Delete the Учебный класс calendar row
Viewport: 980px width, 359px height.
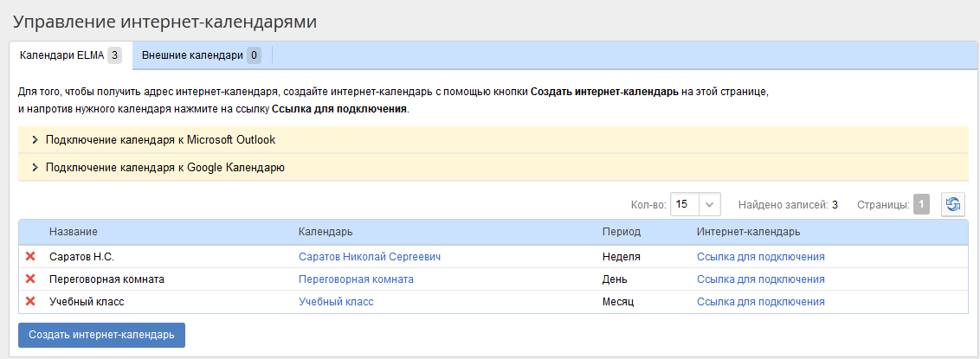[30, 302]
